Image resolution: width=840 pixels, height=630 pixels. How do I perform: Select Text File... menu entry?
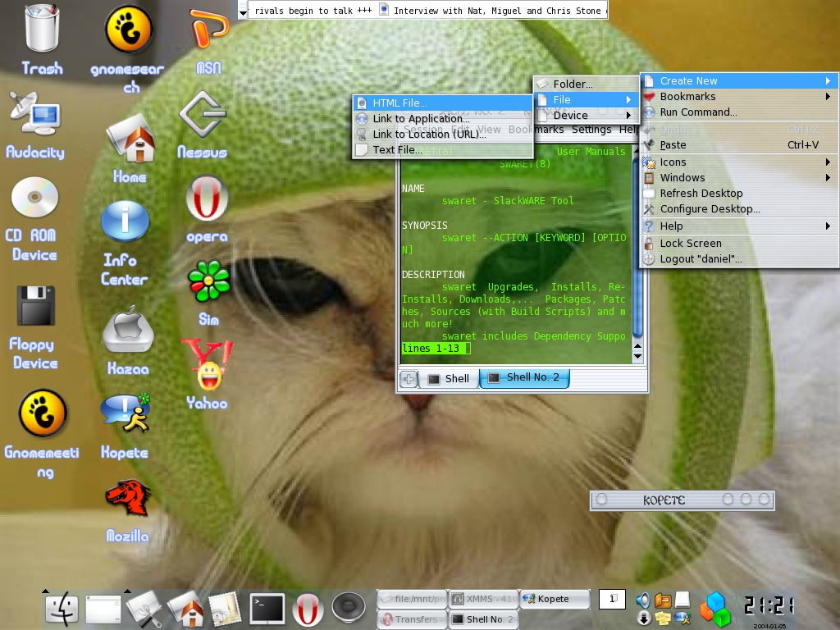[x=442, y=149]
